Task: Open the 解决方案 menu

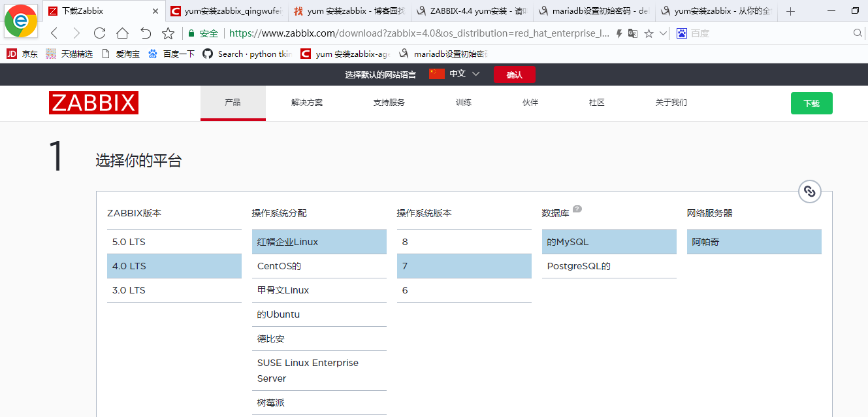Action: click(x=307, y=103)
